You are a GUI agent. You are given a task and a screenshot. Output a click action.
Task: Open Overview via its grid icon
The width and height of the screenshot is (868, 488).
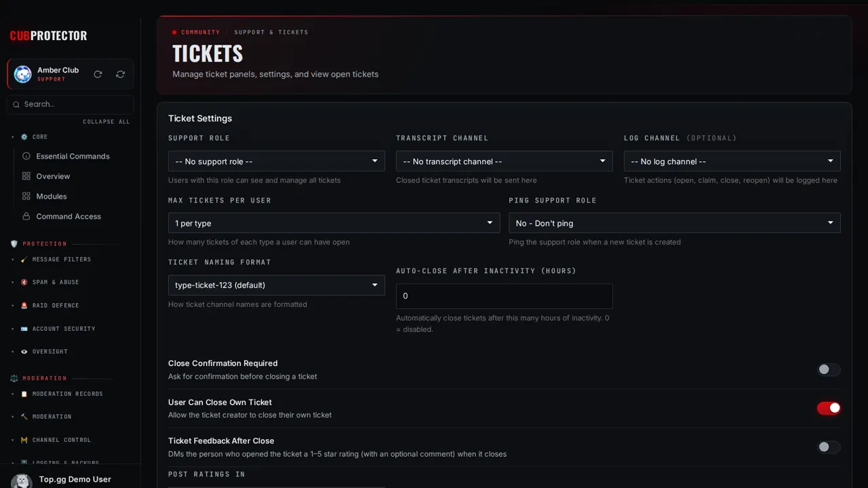[x=26, y=176]
